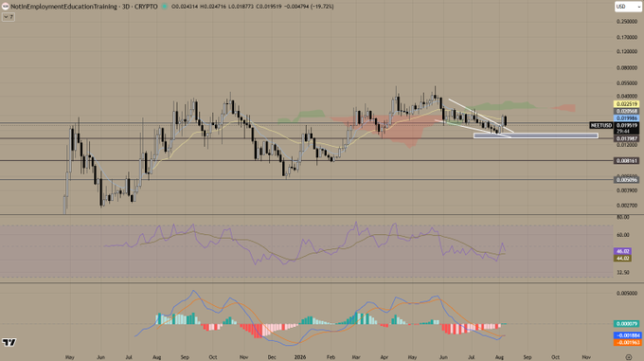Screen dimensions: 644x361
Task: Open the USD currency dropdown
Action: point(628,7)
